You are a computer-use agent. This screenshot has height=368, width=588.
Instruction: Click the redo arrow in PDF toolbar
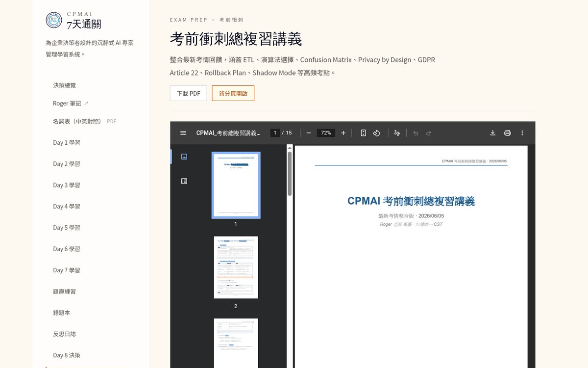[429, 133]
